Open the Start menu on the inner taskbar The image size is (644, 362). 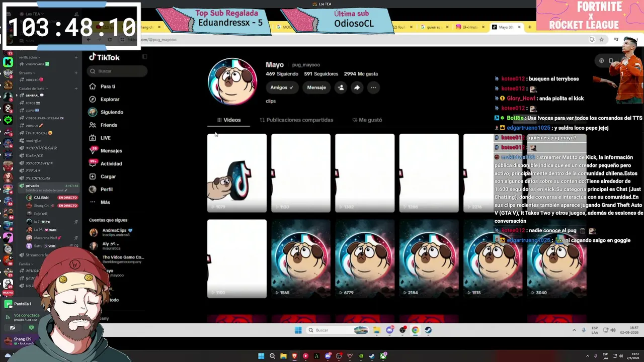point(298,330)
